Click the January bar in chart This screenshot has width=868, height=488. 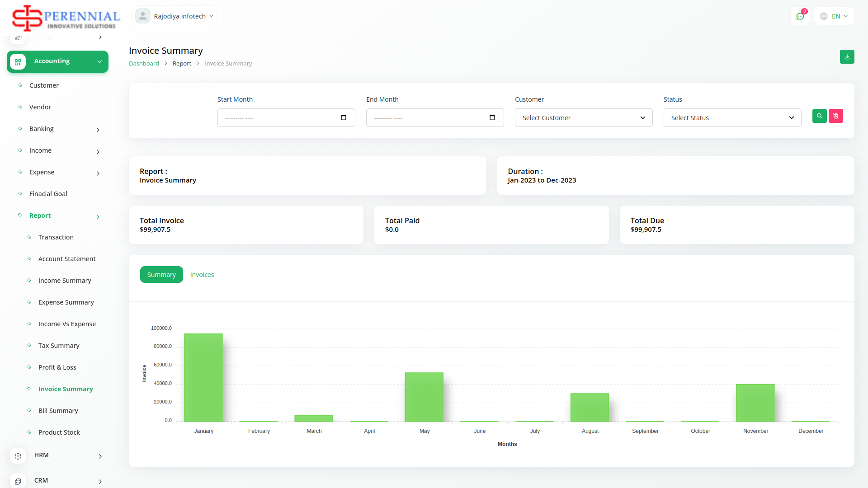203,377
